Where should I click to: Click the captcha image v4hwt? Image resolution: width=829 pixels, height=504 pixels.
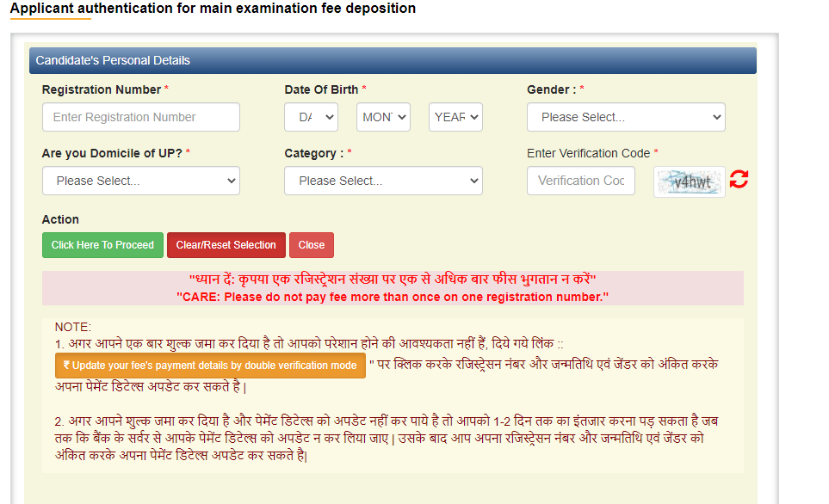pyautogui.click(x=689, y=181)
